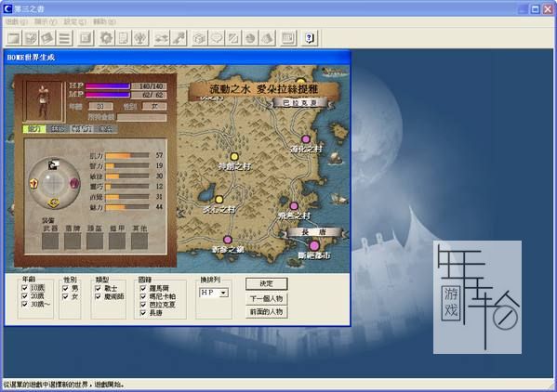557x392 pixels.
Task: Open the 遊戲 menu
Action: point(17,22)
